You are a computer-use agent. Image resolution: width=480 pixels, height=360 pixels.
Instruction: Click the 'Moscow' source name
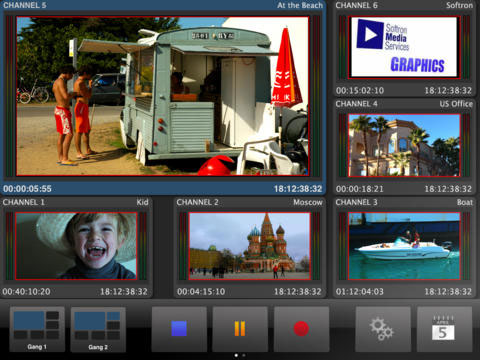click(308, 202)
